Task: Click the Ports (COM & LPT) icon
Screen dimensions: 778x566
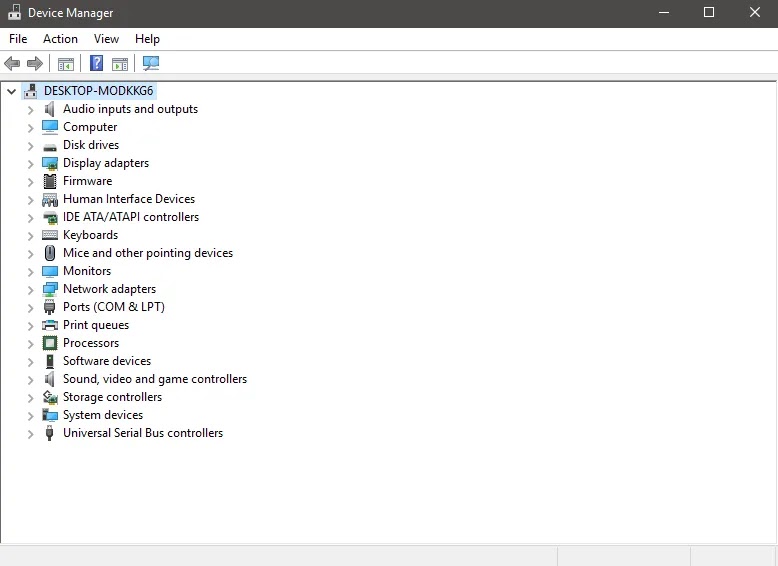Action: [50, 307]
